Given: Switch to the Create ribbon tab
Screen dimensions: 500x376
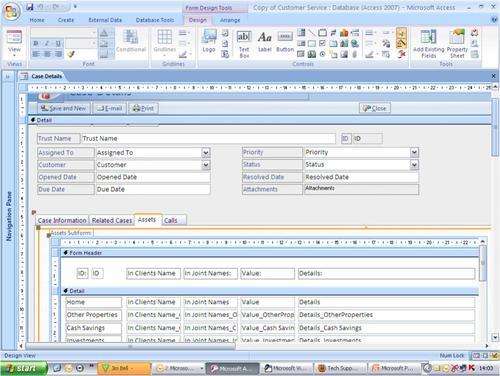Looking at the screenshot, I should pos(66,20).
